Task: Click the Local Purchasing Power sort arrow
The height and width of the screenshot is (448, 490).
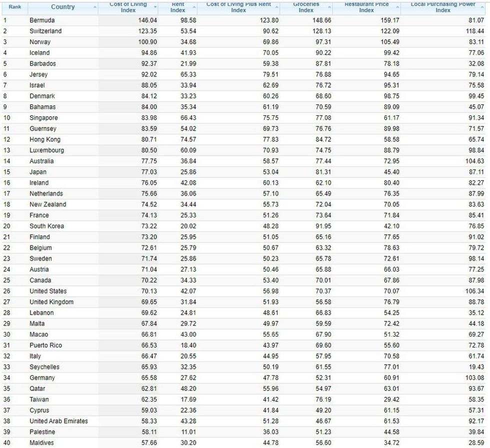Action: coord(482,6)
